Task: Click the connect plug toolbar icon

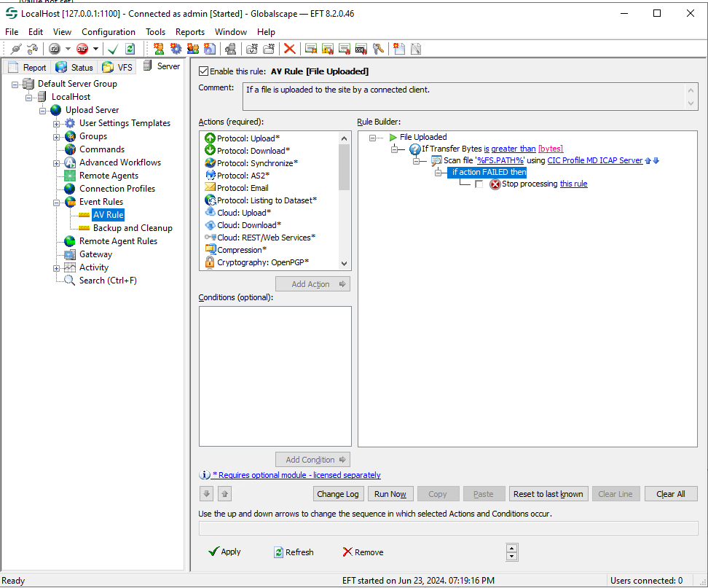Action: click(16, 49)
